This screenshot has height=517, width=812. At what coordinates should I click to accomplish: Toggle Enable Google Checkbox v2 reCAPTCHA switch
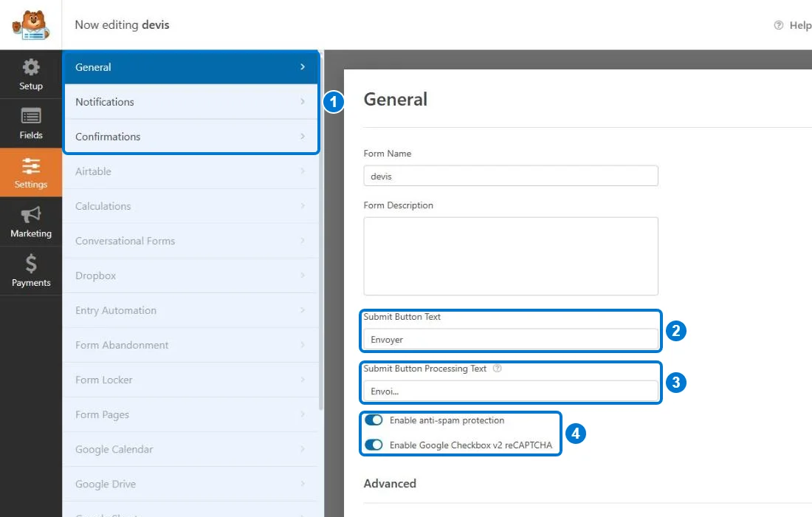[x=374, y=445]
